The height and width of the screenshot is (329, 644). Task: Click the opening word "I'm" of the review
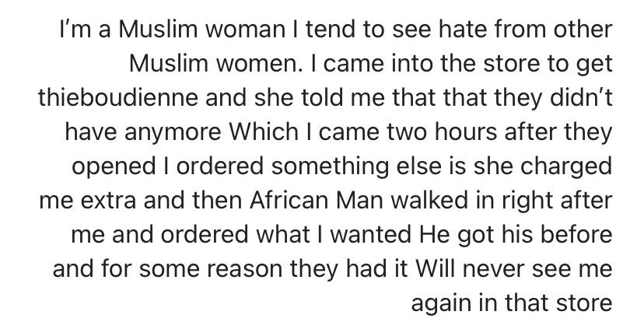click(75, 33)
